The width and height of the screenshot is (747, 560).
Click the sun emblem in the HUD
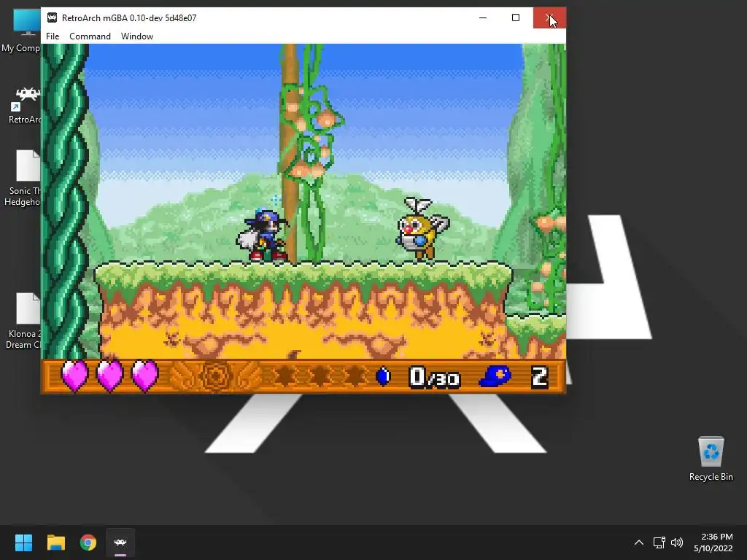[x=215, y=376]
